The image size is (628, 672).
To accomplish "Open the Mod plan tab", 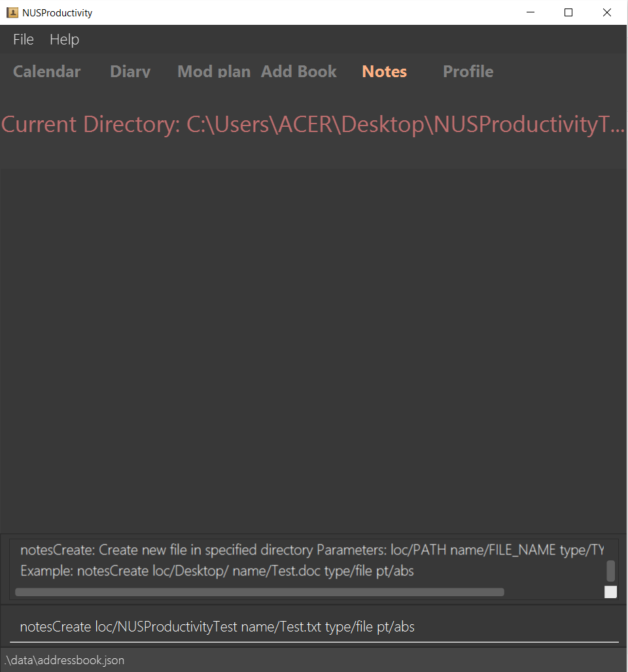I will (214, 71).
